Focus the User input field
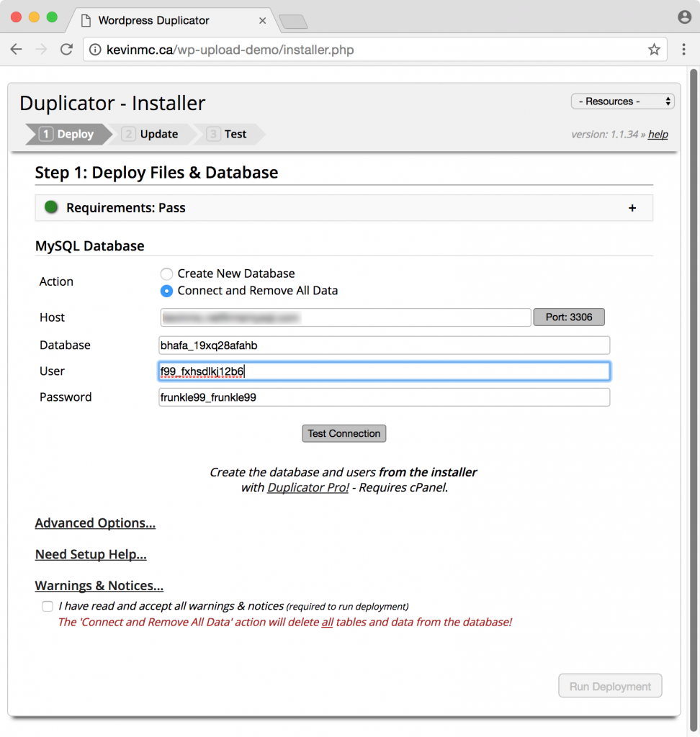The image size is (700, 737). tap(385, 371)
